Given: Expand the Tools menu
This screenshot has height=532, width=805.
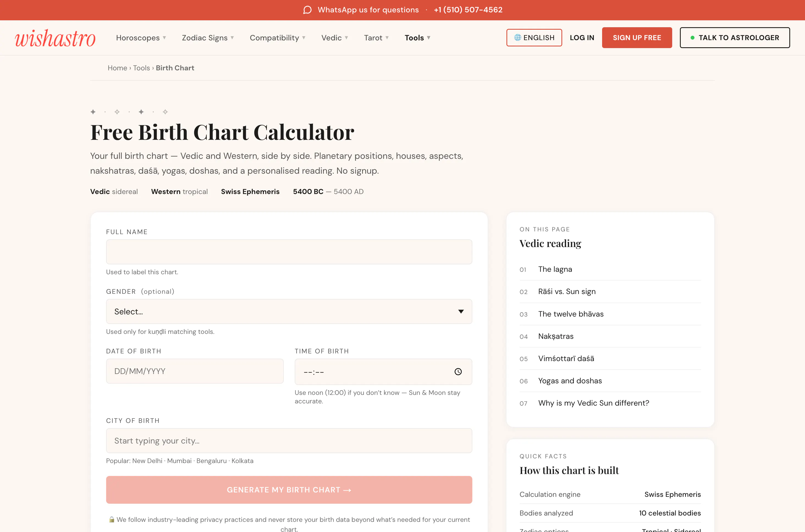Looking at the screenshot, I should (x=417, y=38).
